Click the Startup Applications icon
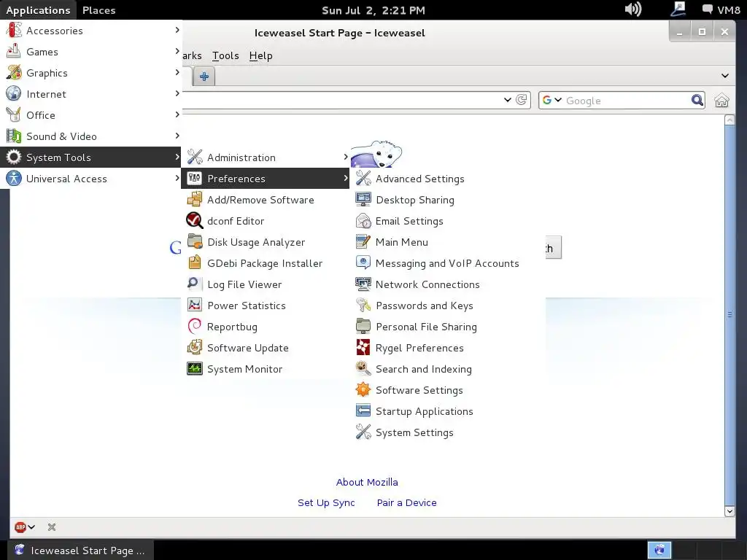747x560 pixels. (363, 411)
